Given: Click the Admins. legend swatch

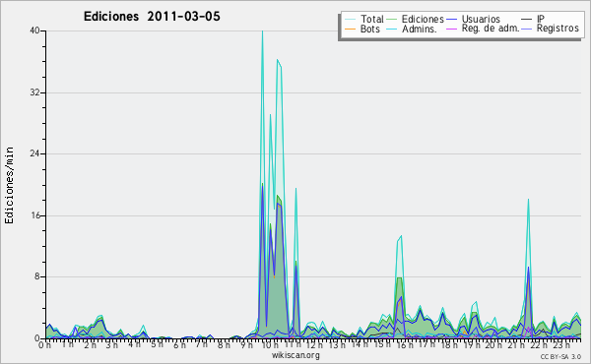Looking at the screenshot, I should (392, 29).
